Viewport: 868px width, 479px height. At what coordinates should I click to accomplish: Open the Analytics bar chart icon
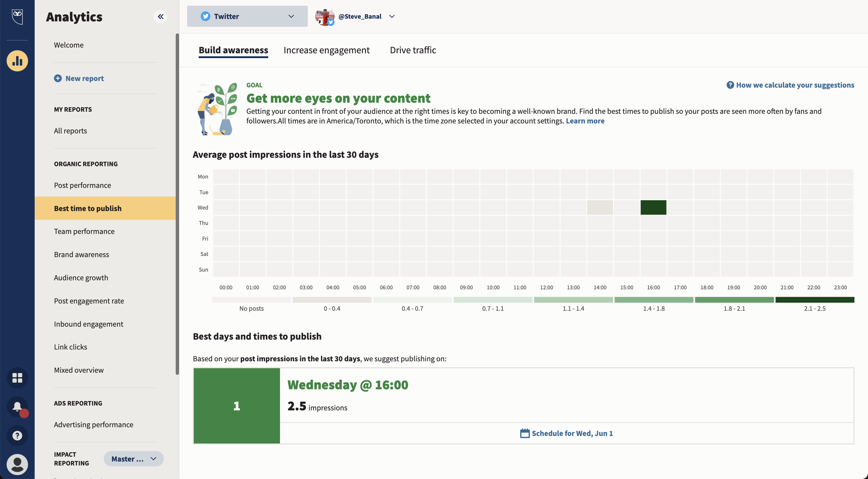point(17,61)
